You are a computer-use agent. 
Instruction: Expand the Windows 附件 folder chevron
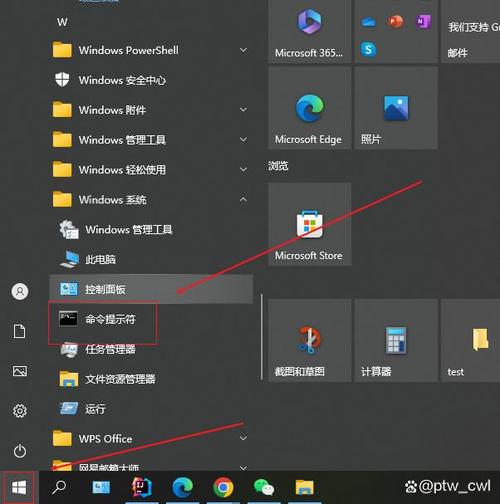244,110
